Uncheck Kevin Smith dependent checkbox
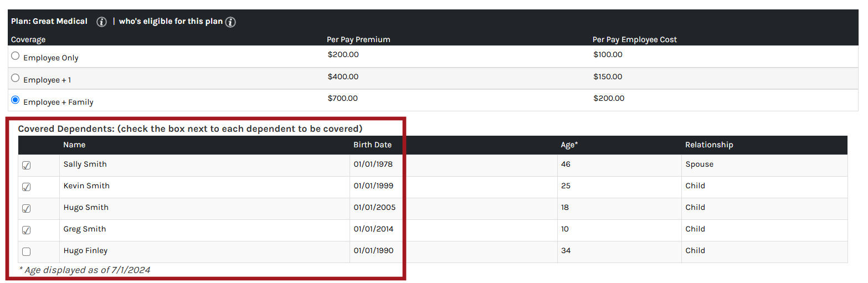This screenshot has height=283, width=868. click(26, 187)
